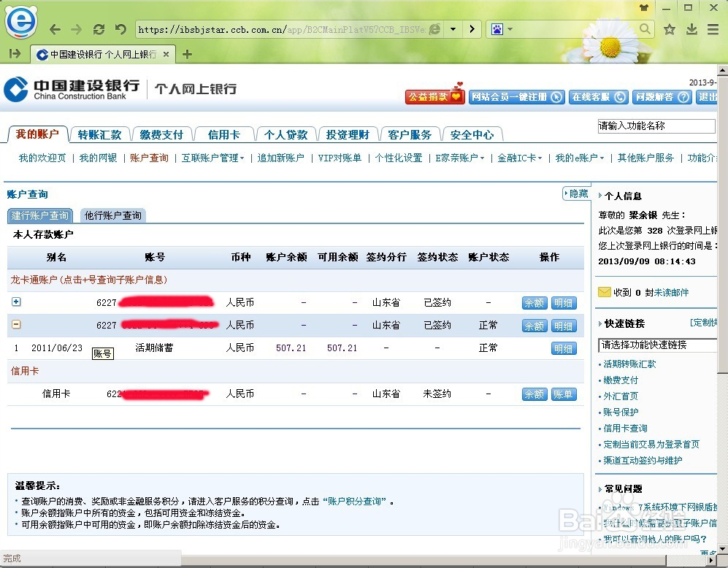Click the go arrow next to address bar

click(x=472, y=29)
